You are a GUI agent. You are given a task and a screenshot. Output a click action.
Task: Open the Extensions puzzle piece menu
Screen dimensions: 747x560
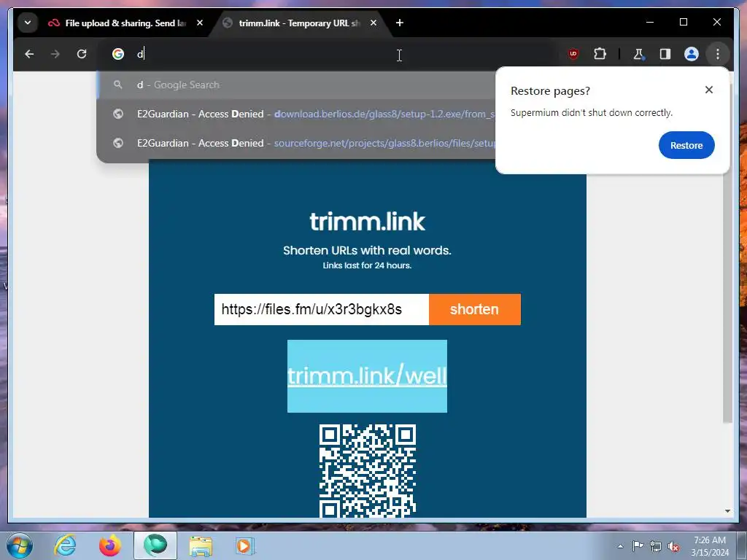(600, 54)
